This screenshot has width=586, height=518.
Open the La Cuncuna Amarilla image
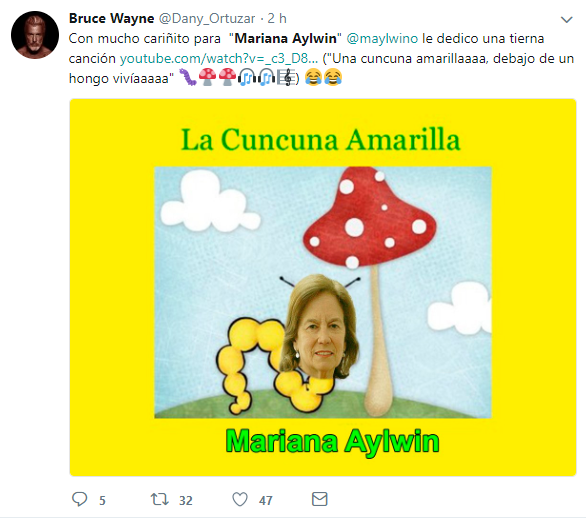[323, 287]
